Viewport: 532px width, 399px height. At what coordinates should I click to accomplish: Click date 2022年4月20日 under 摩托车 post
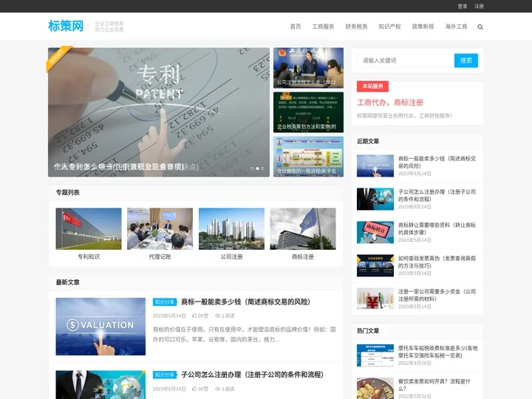415,363
